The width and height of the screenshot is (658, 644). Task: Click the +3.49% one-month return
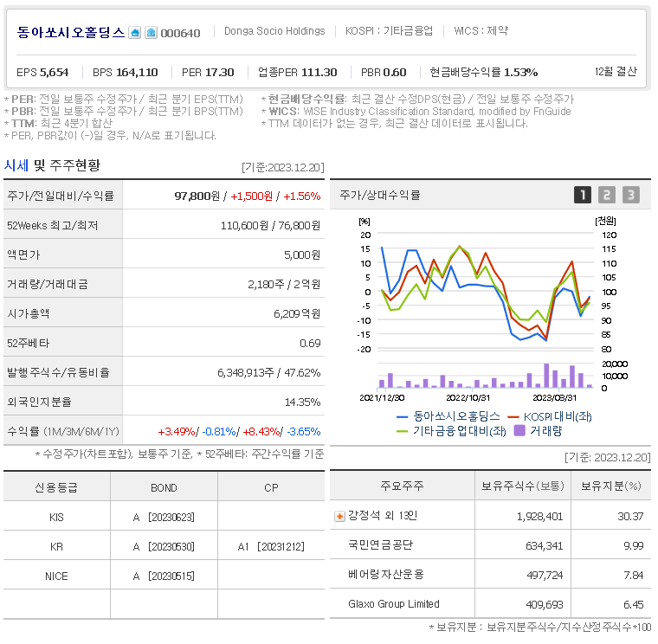[177, 432]
